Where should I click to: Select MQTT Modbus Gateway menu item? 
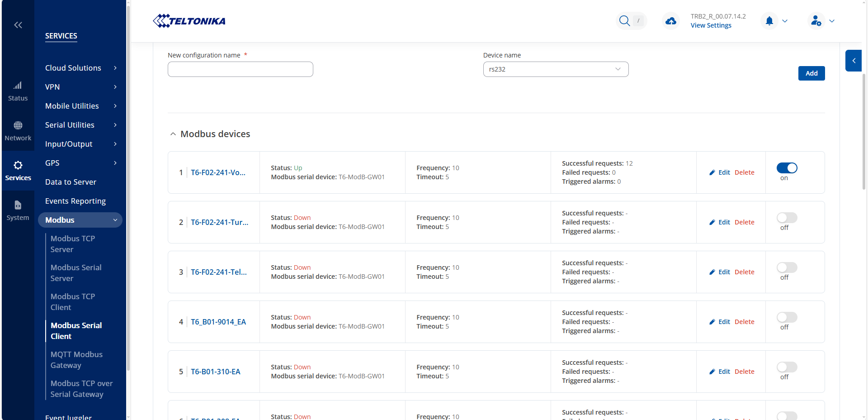(76, 360)
